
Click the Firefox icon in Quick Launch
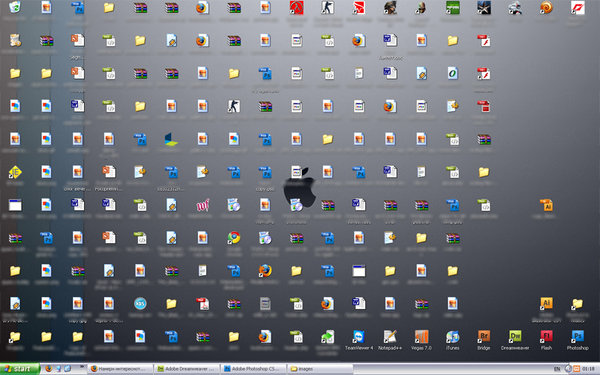(x=48, y=369)
